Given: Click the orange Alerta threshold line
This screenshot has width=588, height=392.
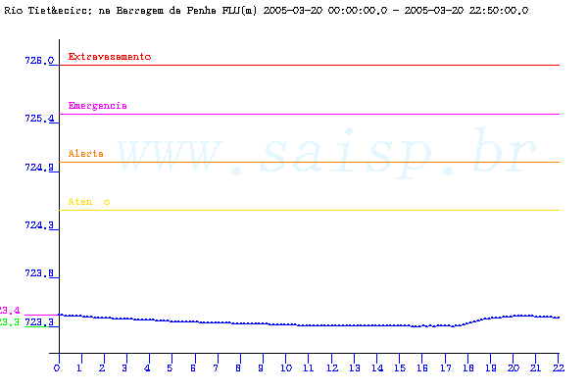Looking at the screenshot, I should 310,162.
